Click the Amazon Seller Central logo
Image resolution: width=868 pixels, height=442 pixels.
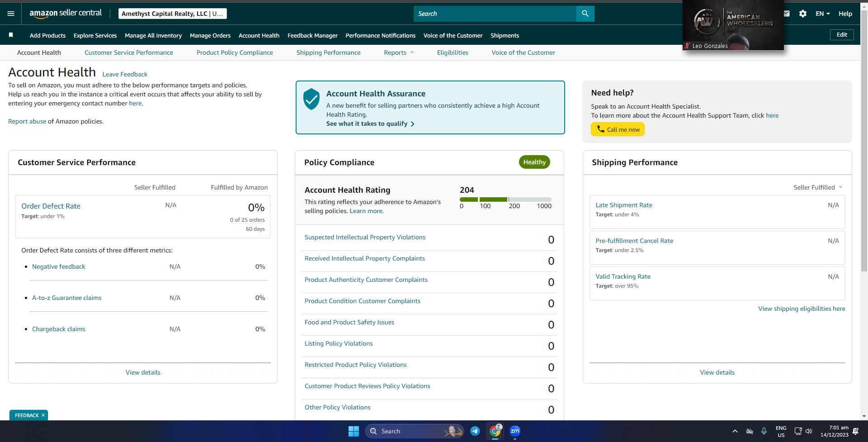coord(66,14)
